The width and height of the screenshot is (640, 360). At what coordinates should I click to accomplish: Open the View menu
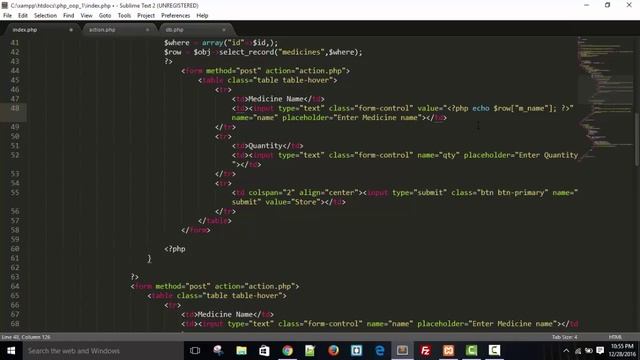pyautogui.click(x=87, y=16)
